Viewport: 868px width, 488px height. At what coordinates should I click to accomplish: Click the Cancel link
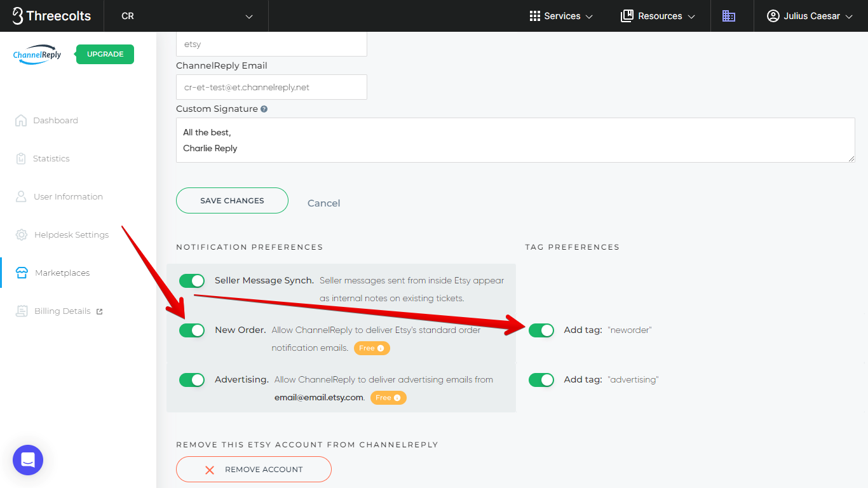point(323,203)
